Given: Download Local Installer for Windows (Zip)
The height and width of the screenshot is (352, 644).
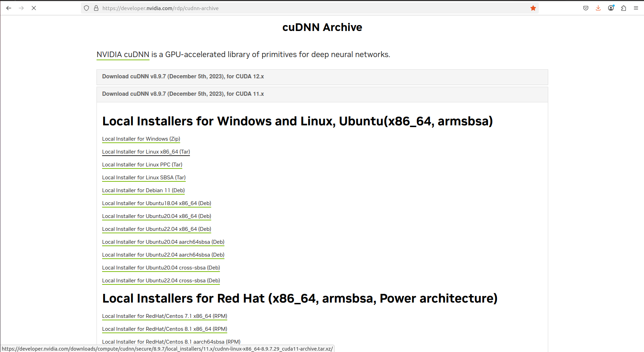Looking at the screenshot, I should coord(141,139).
